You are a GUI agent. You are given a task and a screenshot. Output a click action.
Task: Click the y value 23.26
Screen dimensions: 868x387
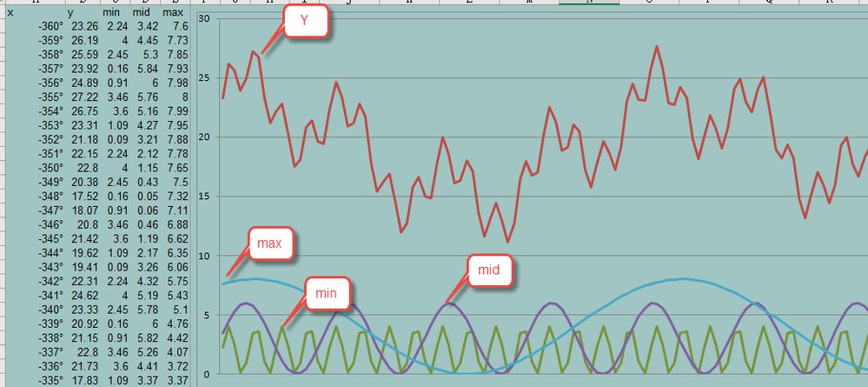pos(85,26)
